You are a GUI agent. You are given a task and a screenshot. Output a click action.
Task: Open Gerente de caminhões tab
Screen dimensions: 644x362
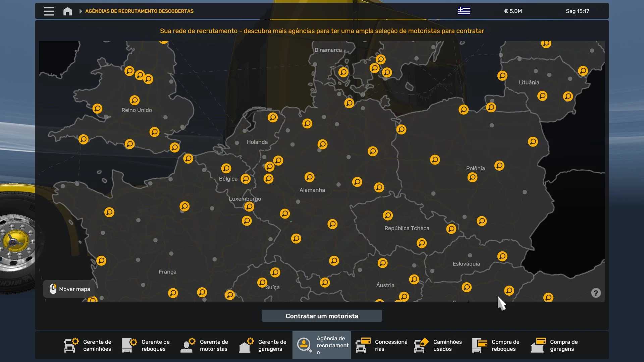point(88,345)
